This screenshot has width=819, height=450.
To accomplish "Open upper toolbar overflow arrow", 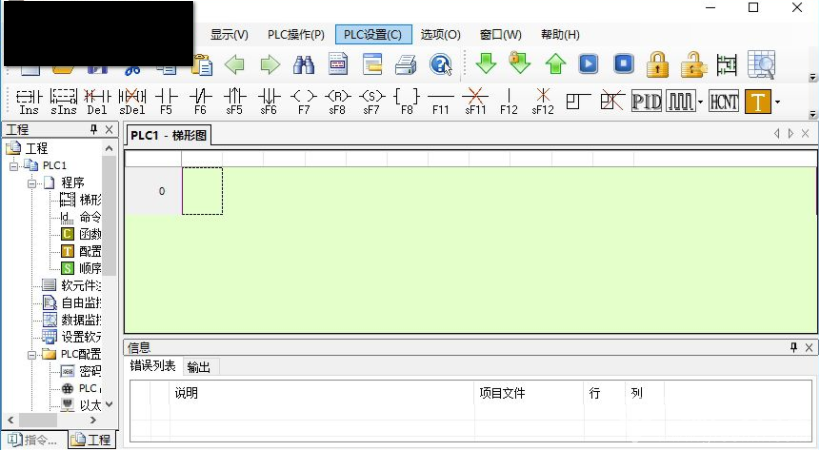I will click(812, 77).
